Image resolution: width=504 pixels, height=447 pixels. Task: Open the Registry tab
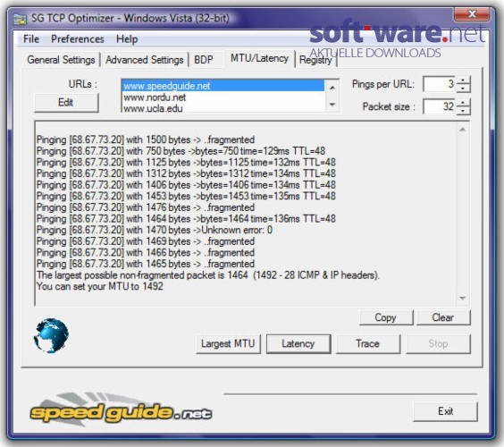(315, 60)
